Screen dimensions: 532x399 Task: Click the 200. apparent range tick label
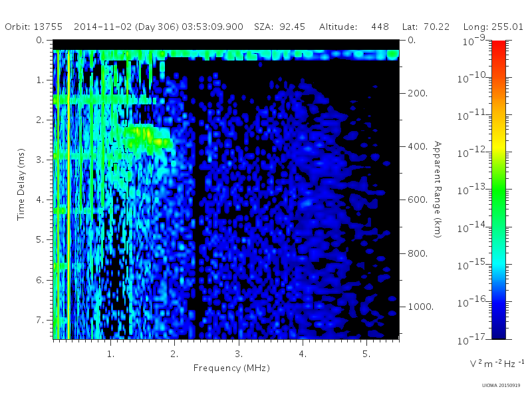tap(418, 93)
